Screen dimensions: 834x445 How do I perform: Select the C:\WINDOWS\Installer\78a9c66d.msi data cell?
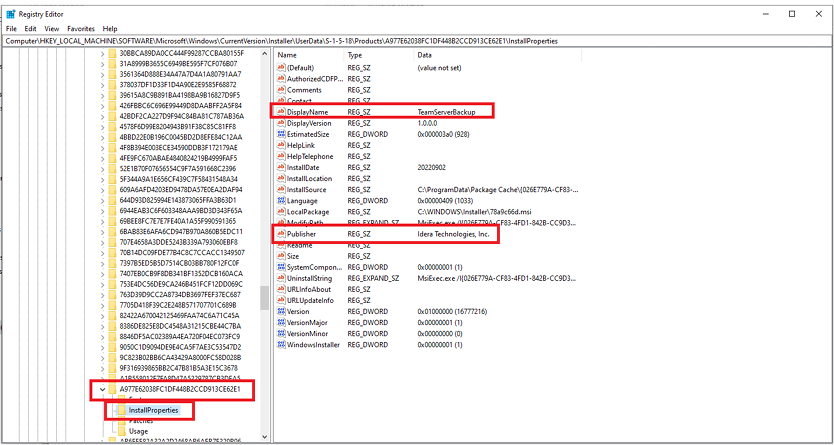point(472,212)
